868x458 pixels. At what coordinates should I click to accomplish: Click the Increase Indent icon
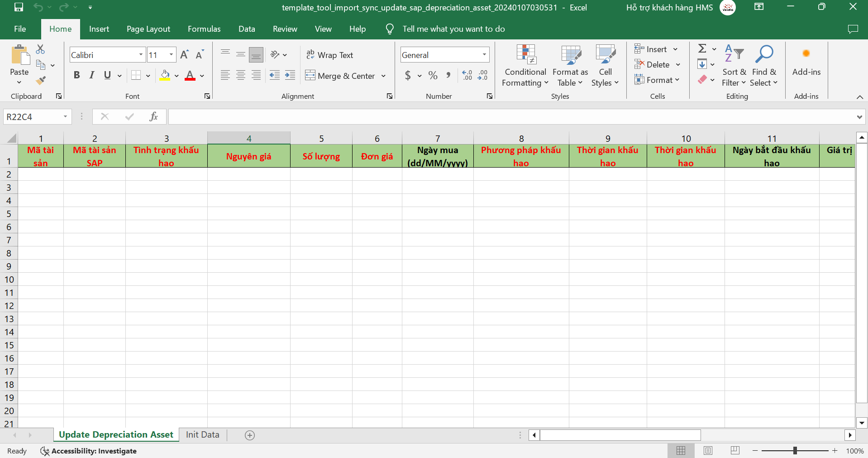[290, 76]
